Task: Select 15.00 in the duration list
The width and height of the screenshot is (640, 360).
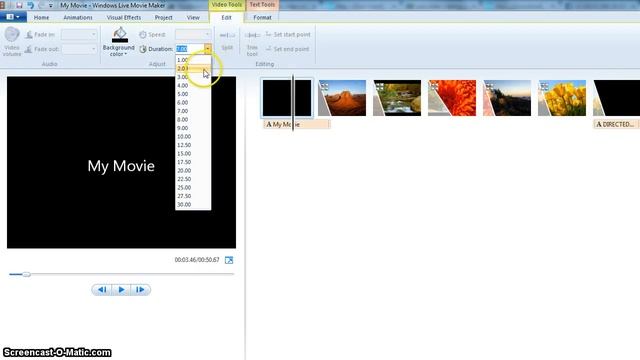Action: pos(193,154)
